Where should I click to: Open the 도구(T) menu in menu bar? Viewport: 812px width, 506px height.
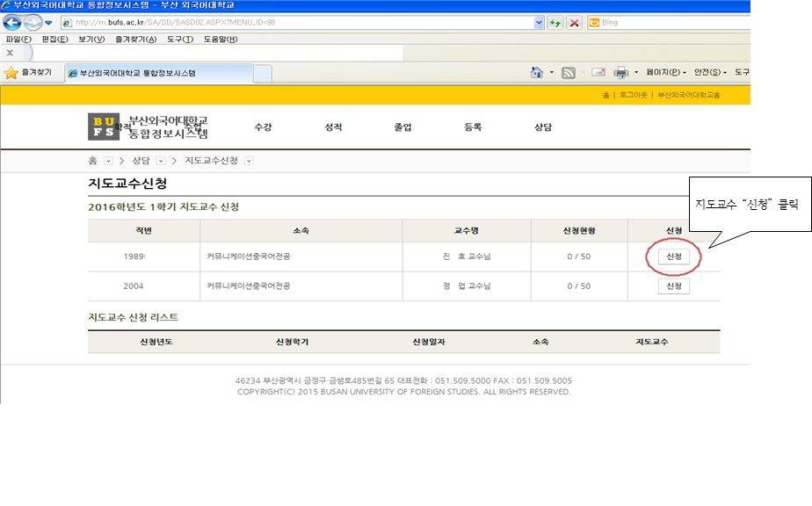179,40
